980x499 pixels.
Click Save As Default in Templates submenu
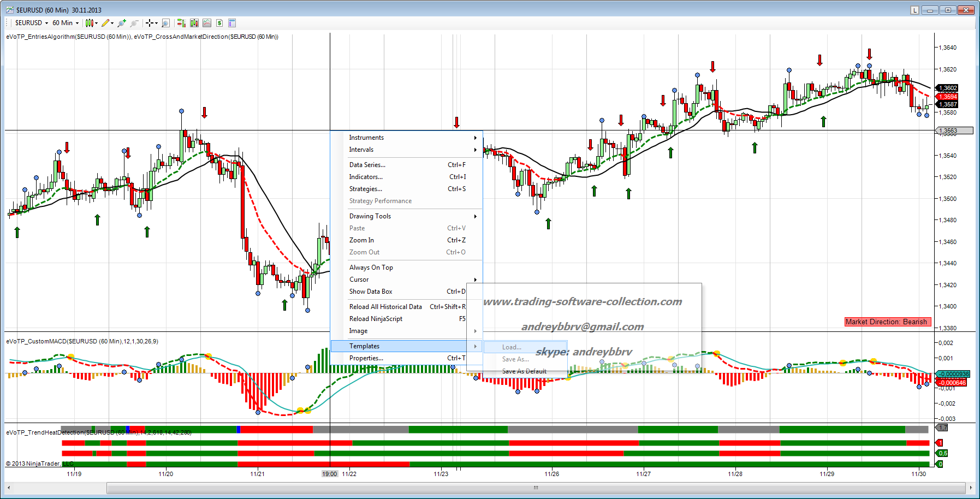[524, 371]
